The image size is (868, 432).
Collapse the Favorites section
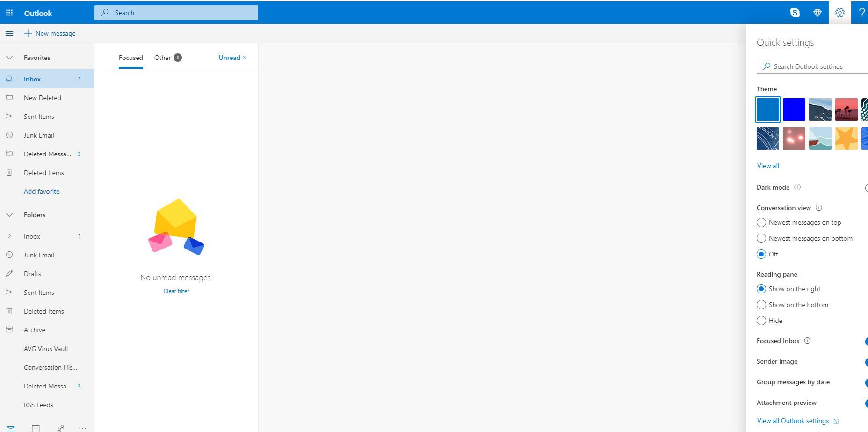coord(9,58)
